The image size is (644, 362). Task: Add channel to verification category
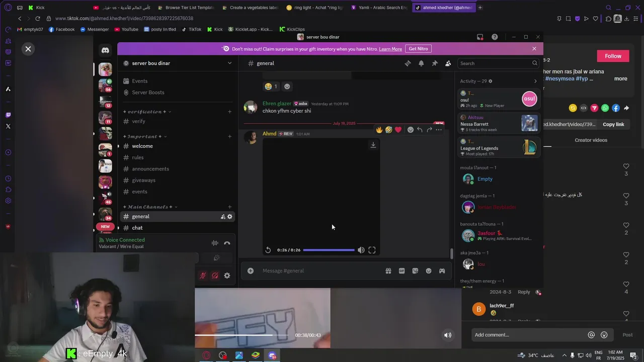pos(230,112)
